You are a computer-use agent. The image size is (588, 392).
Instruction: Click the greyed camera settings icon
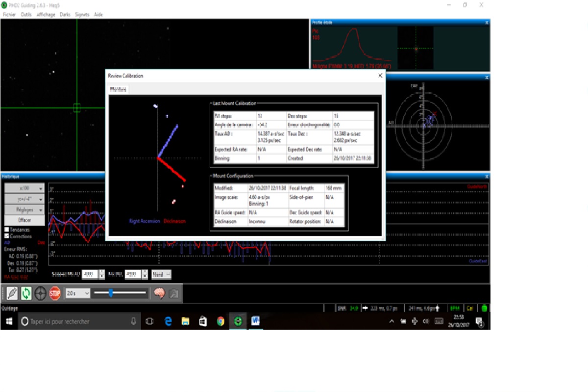[173, 293]
